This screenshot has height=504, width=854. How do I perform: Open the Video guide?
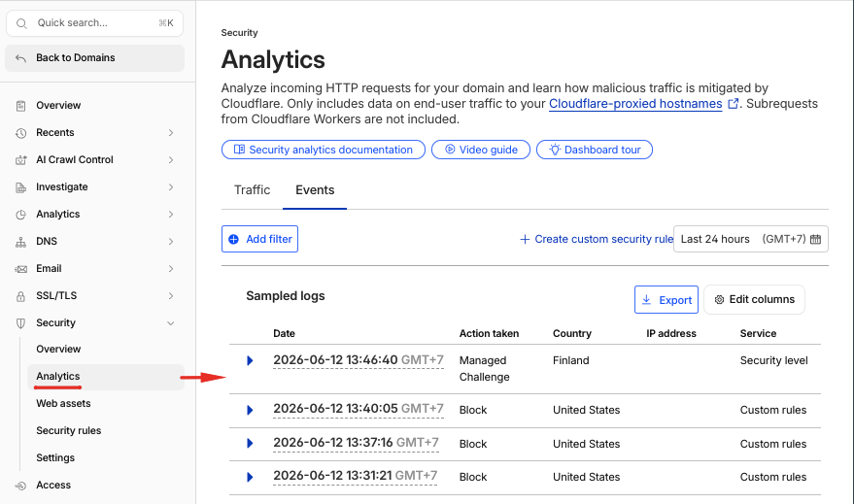[481, 150]
